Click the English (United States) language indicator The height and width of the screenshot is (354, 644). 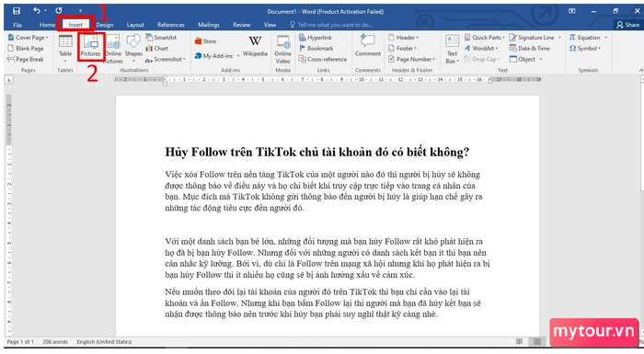(104, 342)
